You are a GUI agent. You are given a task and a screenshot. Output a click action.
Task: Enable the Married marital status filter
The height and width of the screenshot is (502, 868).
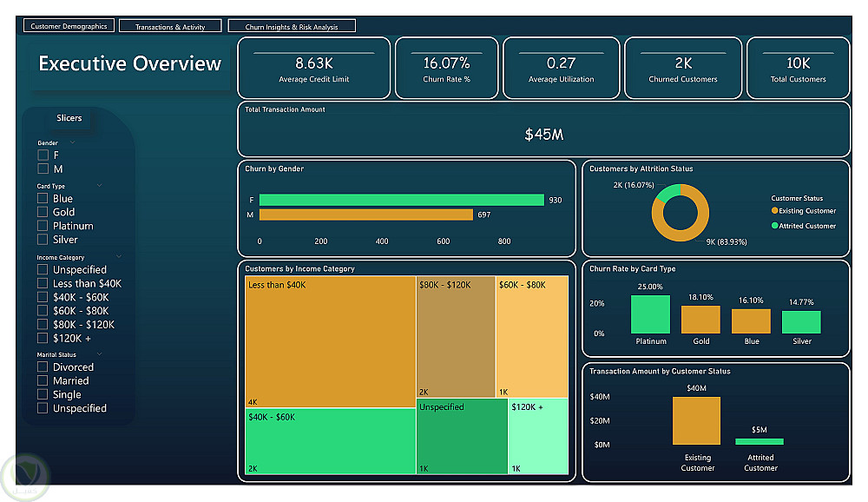pyautogui.click(x=43, y=380)
